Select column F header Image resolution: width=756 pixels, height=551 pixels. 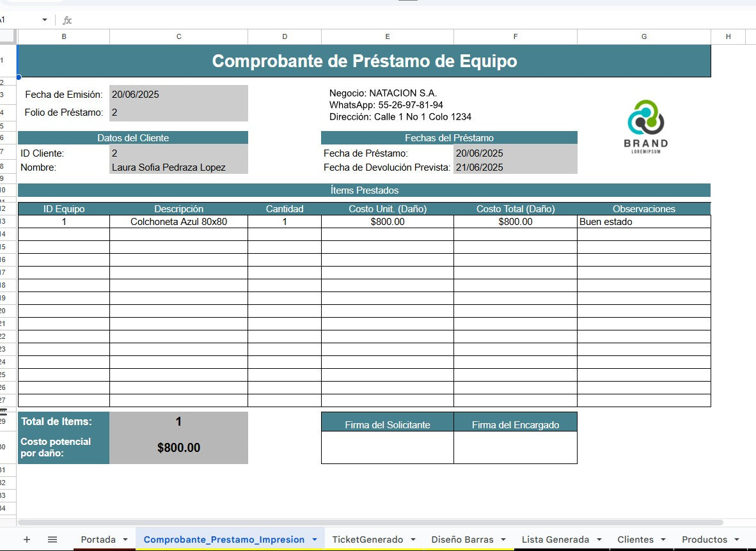click(516, 36)
